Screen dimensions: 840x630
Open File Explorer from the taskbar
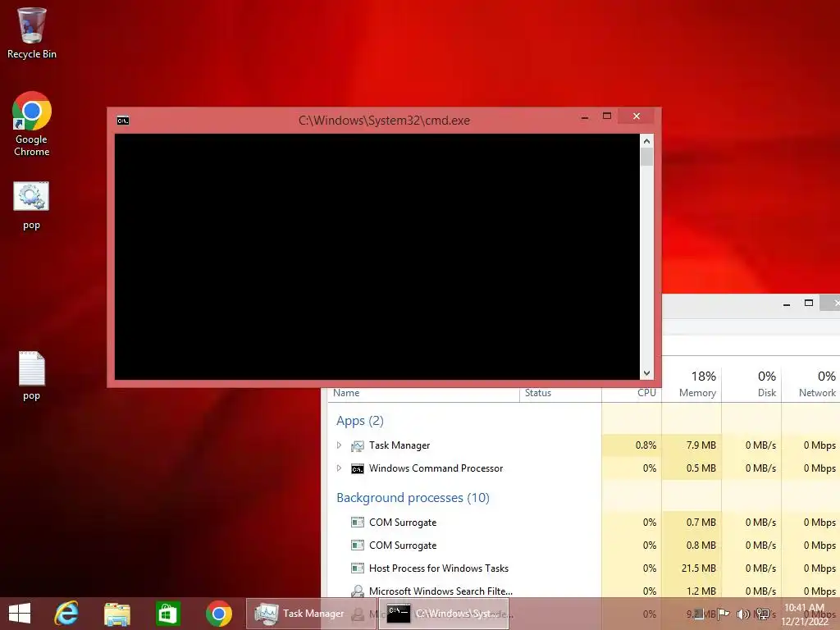pos(116,614)
